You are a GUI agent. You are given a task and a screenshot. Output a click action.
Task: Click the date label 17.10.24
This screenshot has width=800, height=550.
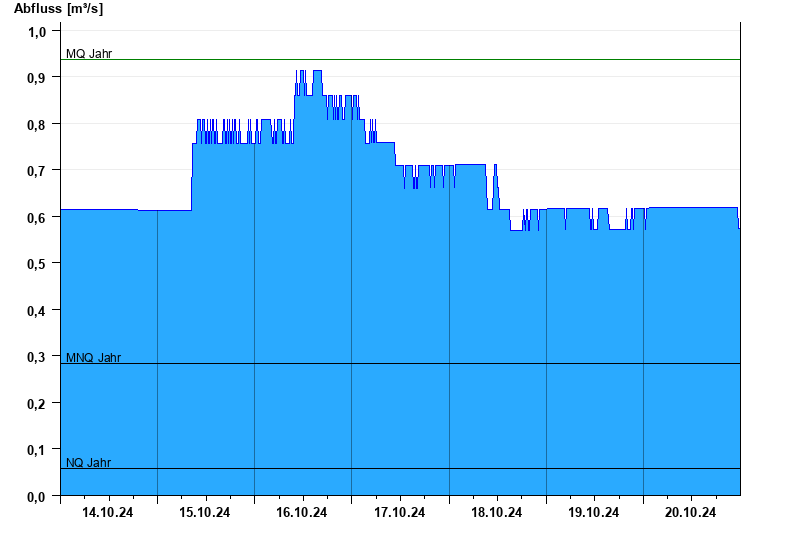point(399,512)
